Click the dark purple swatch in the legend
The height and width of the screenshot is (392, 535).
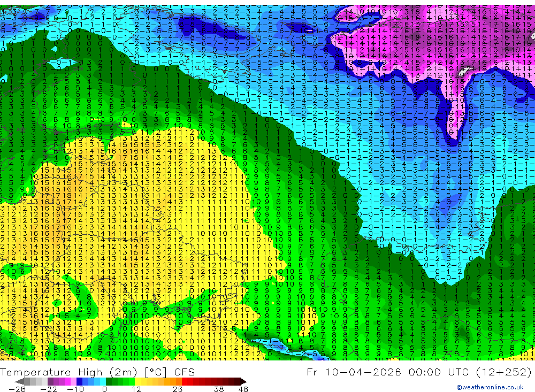click(x=50, y=382)
